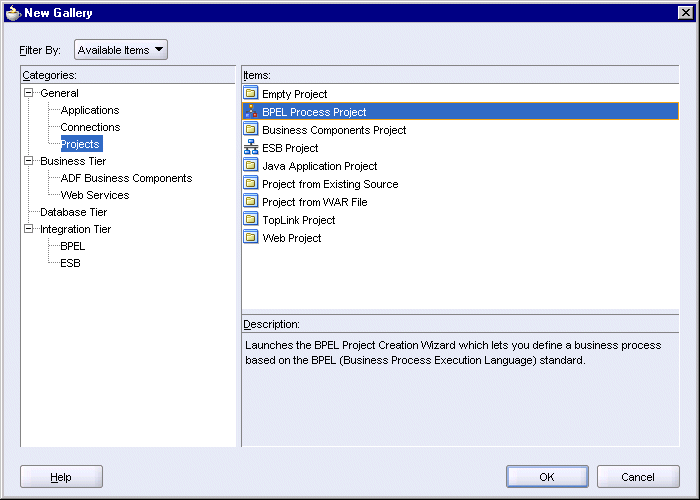
Task: Click the ESB Project network icon
Action: point(251,147)
